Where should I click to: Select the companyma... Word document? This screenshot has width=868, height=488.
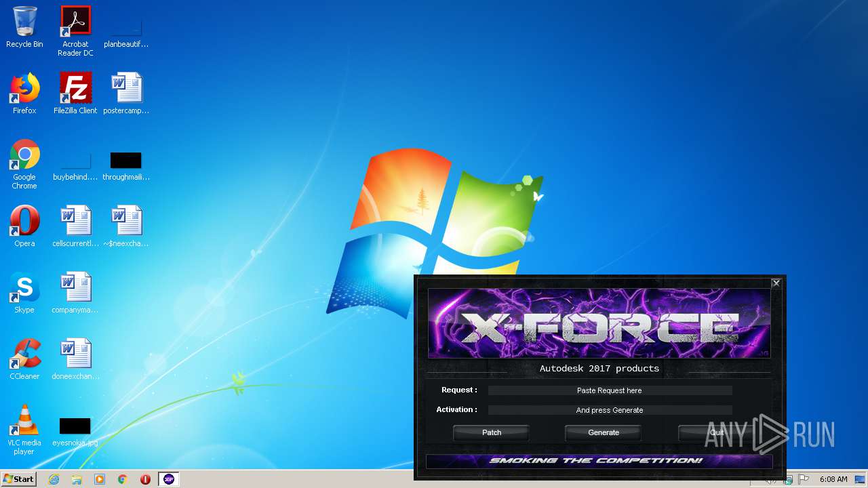pos(75,293)
